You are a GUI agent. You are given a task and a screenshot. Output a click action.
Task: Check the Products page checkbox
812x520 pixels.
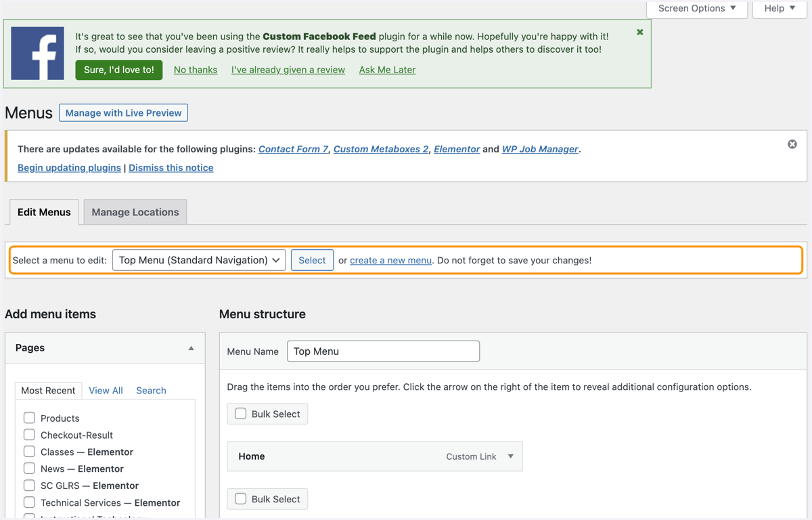click(29, 418)
